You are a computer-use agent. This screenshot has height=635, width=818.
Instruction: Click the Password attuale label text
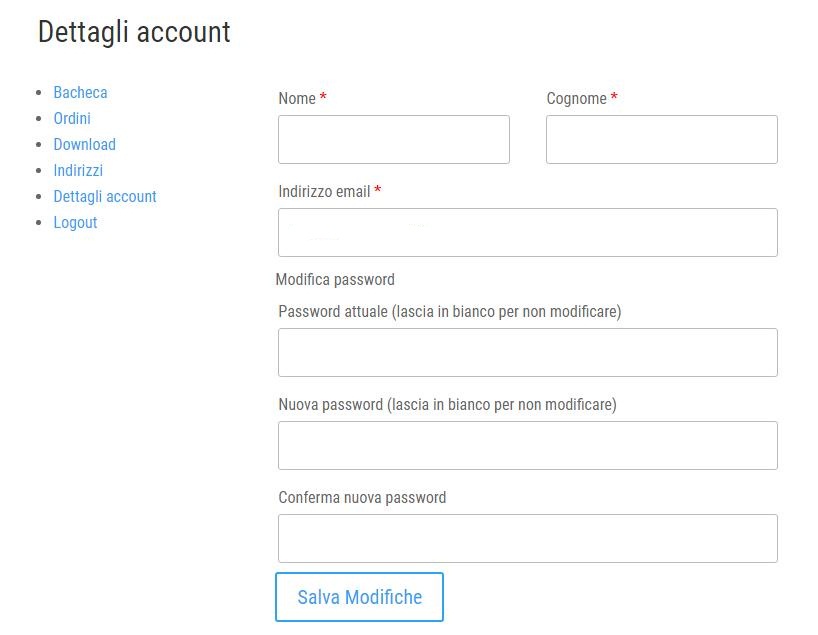(450, 311)
